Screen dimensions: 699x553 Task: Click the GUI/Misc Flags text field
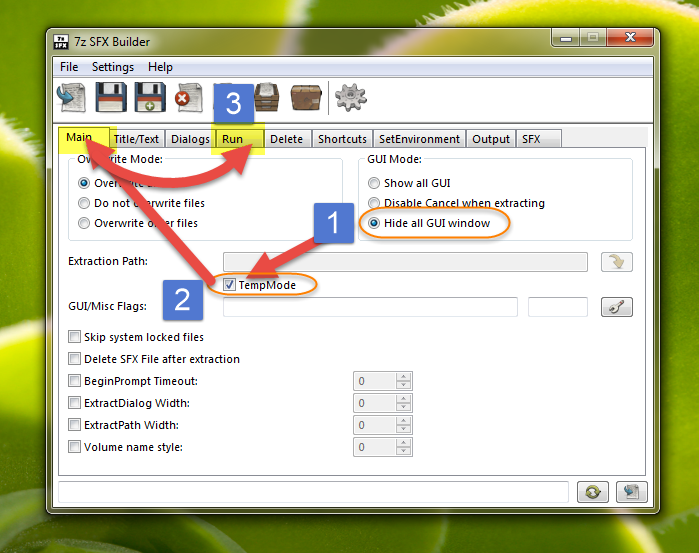coord(370,307)
